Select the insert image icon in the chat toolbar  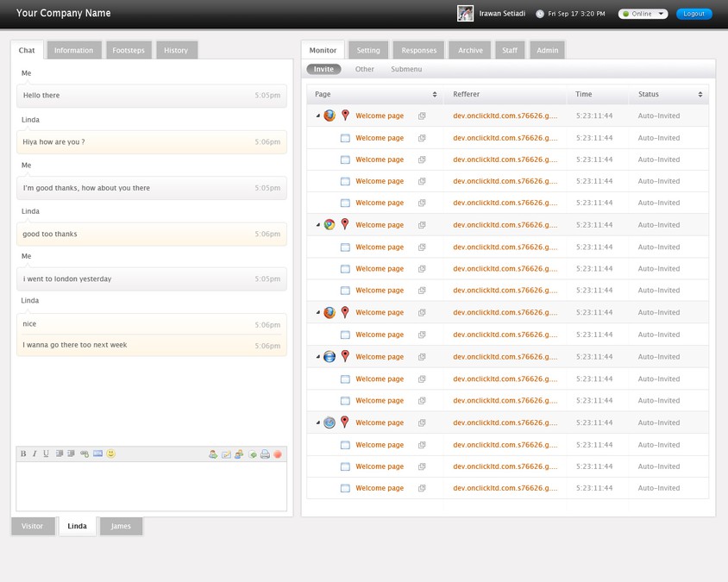97,454
